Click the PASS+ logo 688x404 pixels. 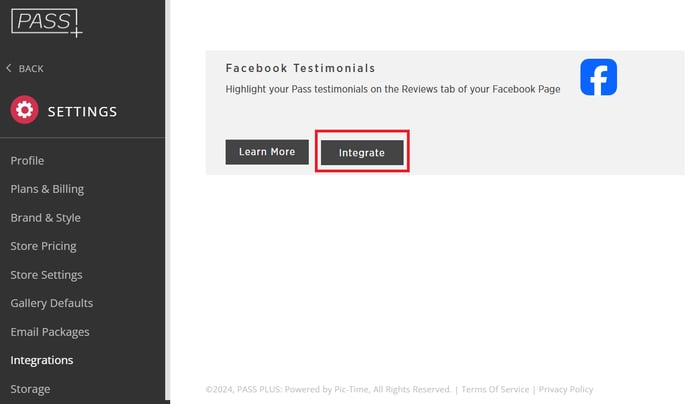pyautogui.click(x=47, y=23)
